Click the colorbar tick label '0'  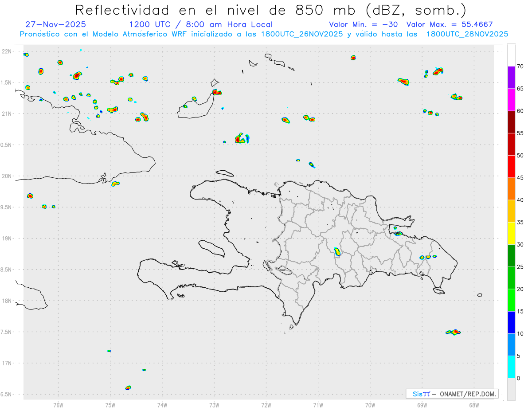point(519,378)
